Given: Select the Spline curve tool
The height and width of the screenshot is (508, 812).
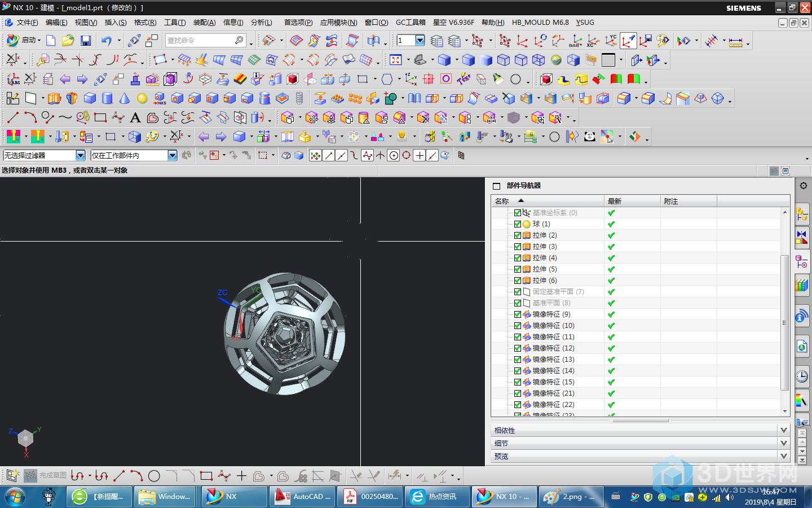Looking at the screenshot, I should tap(65, 117).
